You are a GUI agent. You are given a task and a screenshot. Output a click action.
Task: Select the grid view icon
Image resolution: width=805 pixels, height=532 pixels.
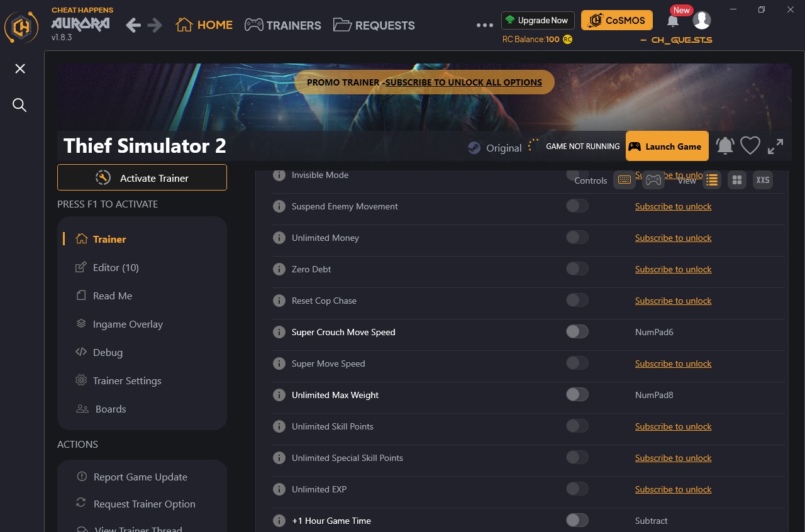point(737,180)
